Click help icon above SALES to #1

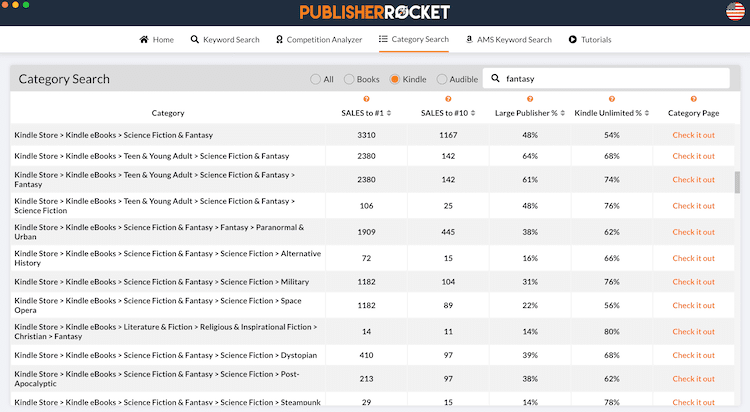[x=366, y=99]
